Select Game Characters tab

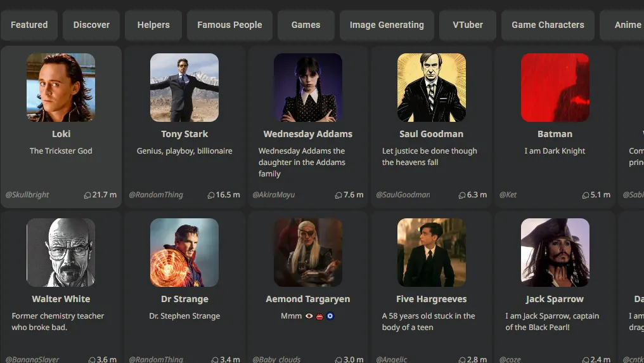coord(548,25)
